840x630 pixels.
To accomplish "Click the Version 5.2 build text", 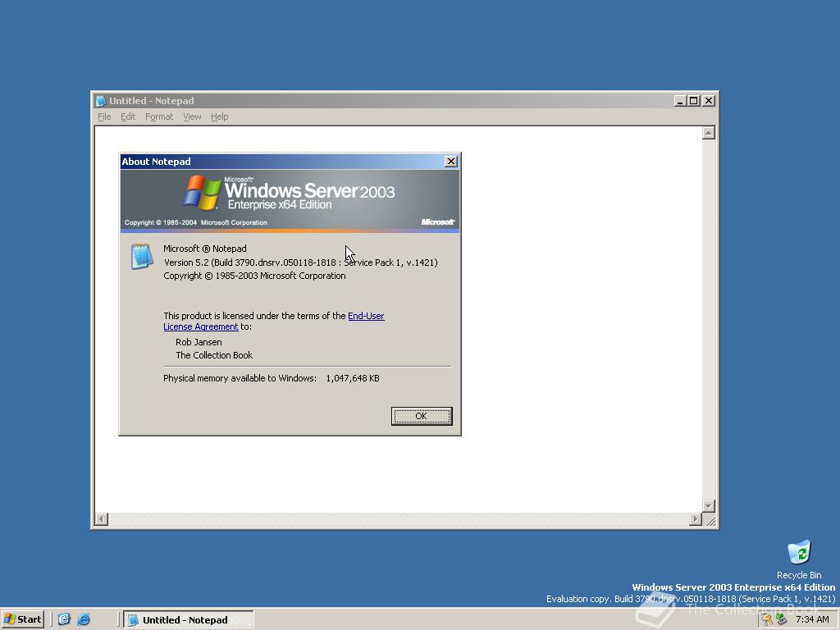I will click(x=300, y=262).
